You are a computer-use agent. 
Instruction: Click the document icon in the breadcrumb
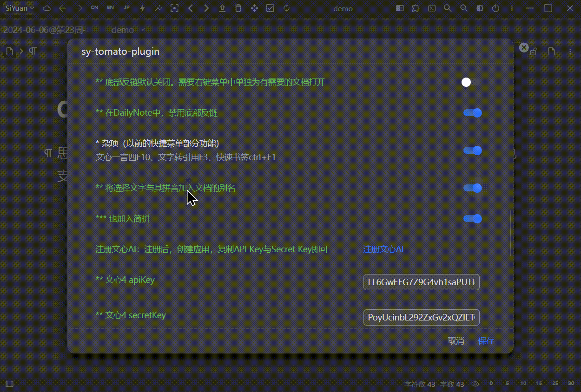pos(10,52)
